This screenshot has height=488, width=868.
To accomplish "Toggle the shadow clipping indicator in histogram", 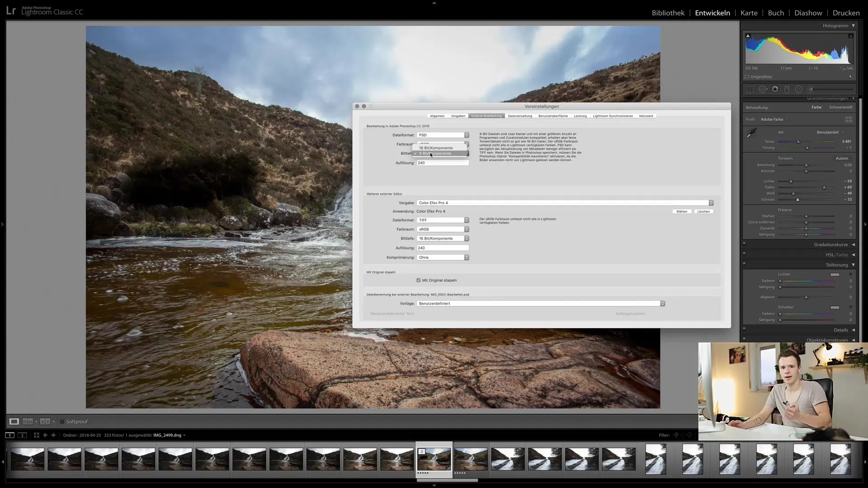I will (748, 36).
